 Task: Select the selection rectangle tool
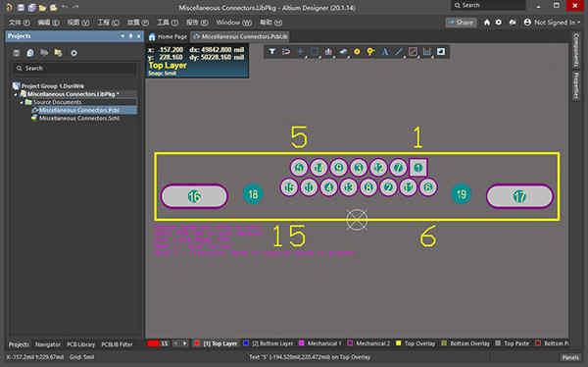tap(315, 51)
